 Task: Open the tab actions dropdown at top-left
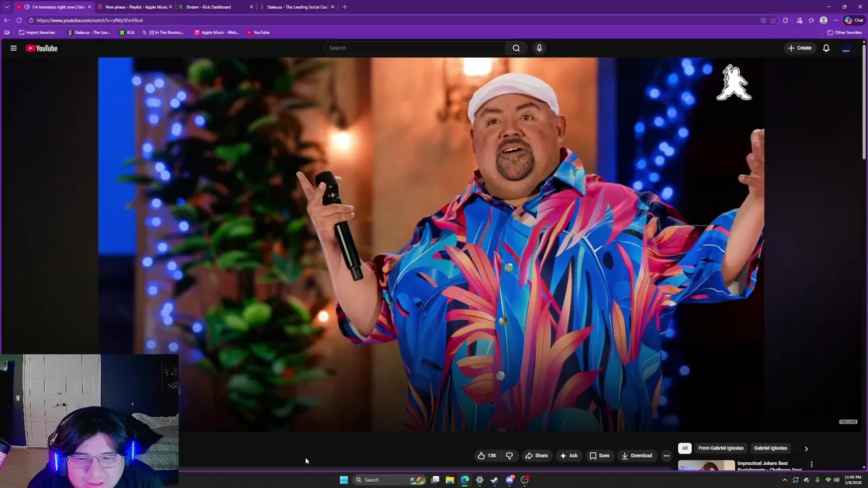[7, 7]
